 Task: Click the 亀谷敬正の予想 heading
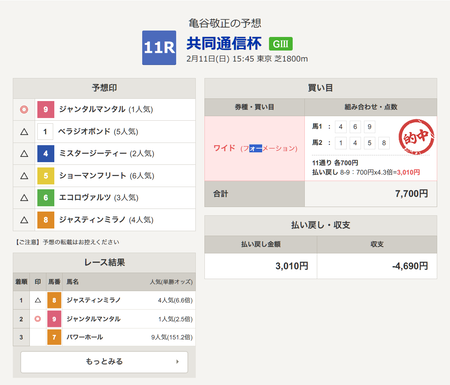225,23
